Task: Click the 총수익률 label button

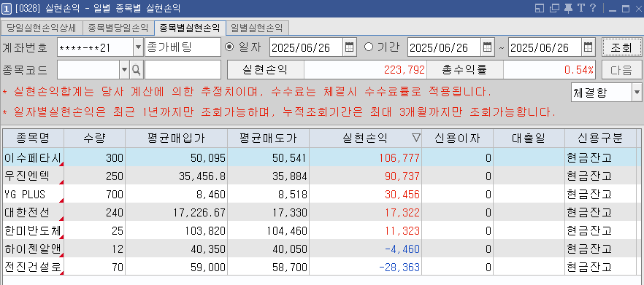Action: tap(464, 70)
